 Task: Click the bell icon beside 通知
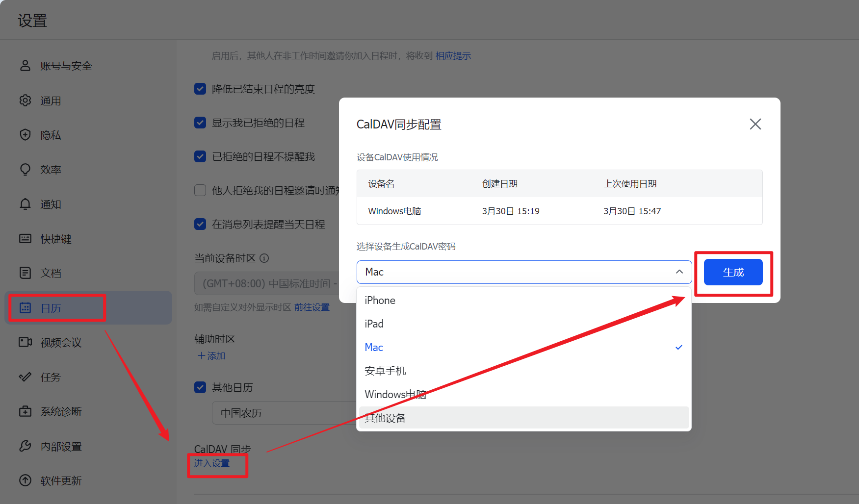click(x=25, y=204)
